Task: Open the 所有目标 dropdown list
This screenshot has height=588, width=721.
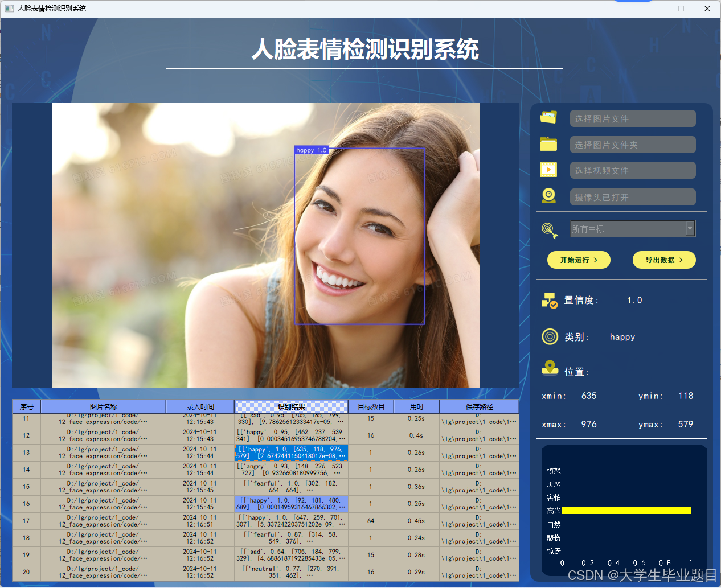Action: (633, 229)
